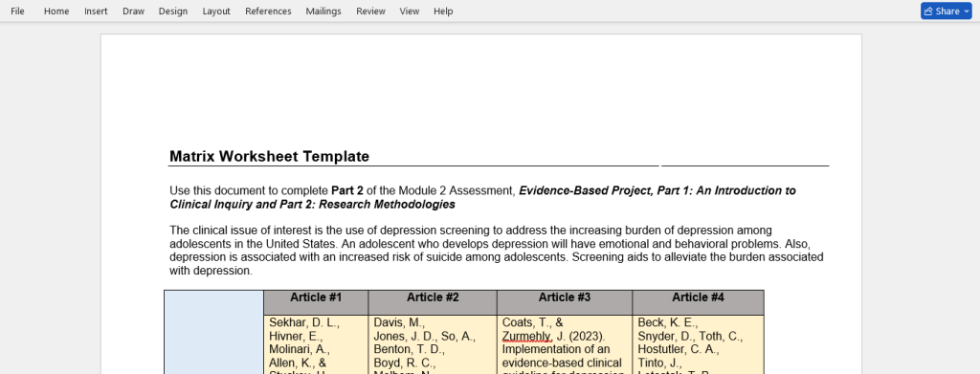This screenshot has height=374, width=980.
Task: Click the underlined word 'Zurmehly'
Action: tap(526, 337)
